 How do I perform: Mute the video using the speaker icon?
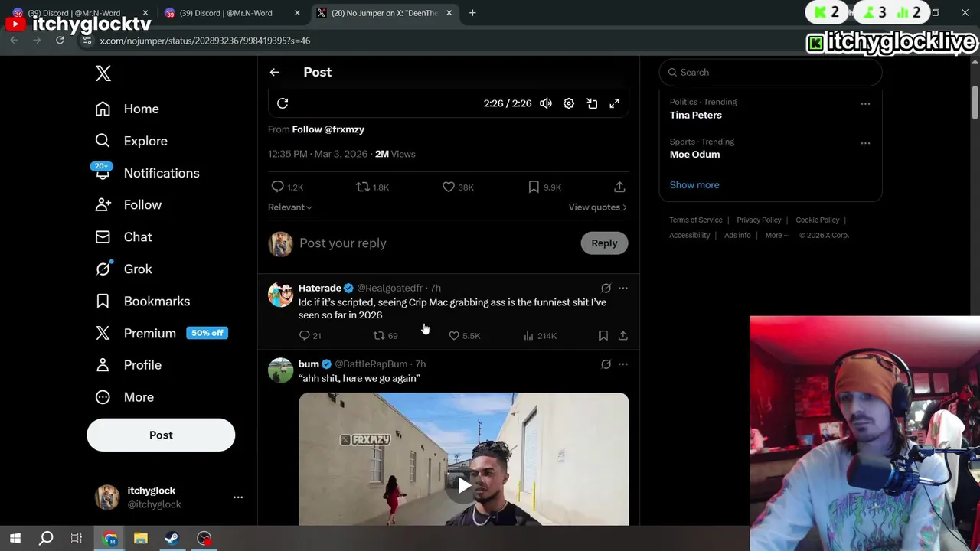click(x=546, y=103)
